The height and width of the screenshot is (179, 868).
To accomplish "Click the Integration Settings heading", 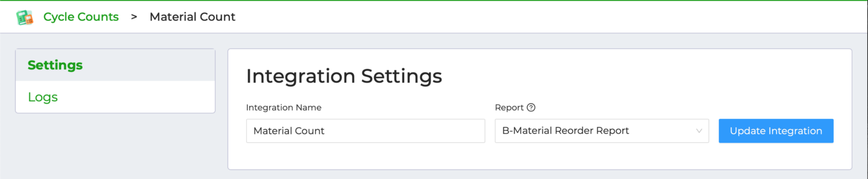I will click(344, 76).
